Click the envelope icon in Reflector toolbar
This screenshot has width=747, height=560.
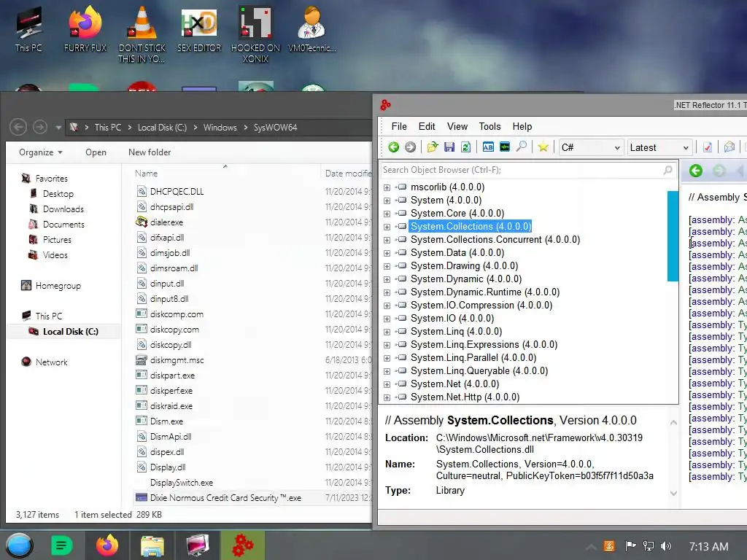[x=729, y=147]
